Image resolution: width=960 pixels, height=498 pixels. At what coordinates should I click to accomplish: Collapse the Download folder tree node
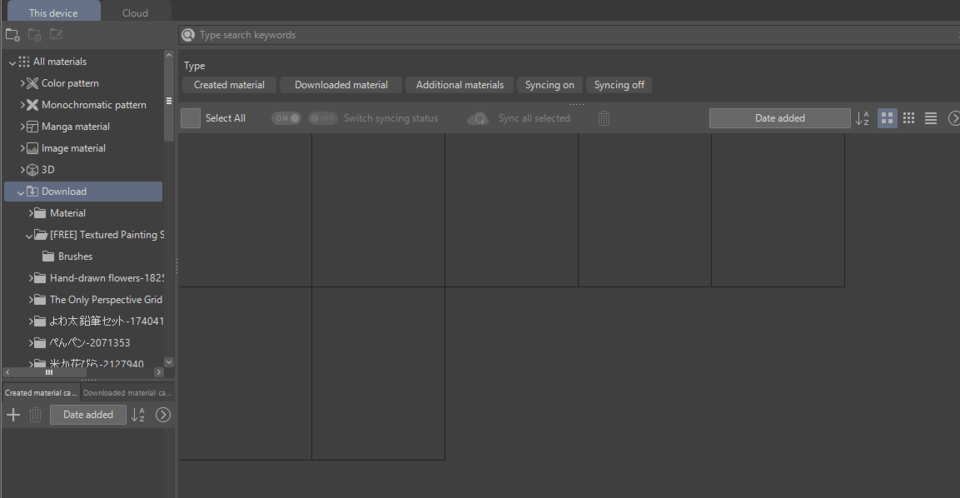coord(21,191)
